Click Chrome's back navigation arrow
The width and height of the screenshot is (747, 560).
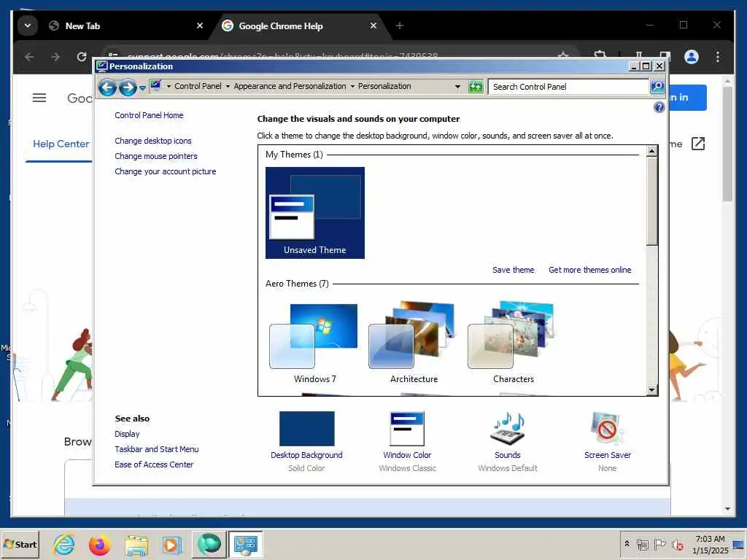pos(29,57)
